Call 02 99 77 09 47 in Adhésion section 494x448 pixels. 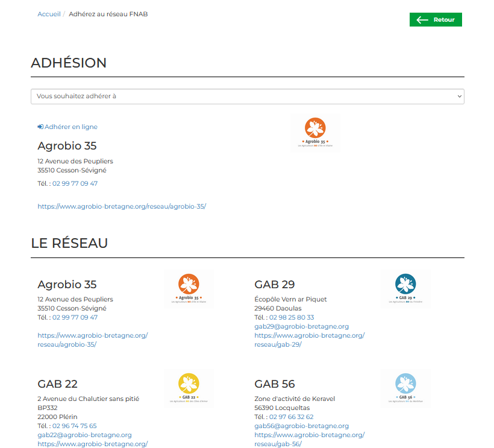tap(75, 183)
